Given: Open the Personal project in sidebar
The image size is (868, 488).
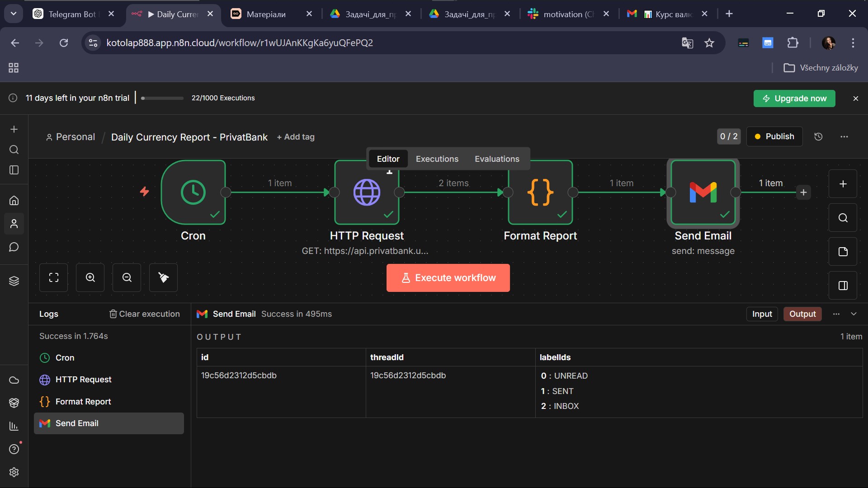Looking at the screenshot, I should click(14, 224).
